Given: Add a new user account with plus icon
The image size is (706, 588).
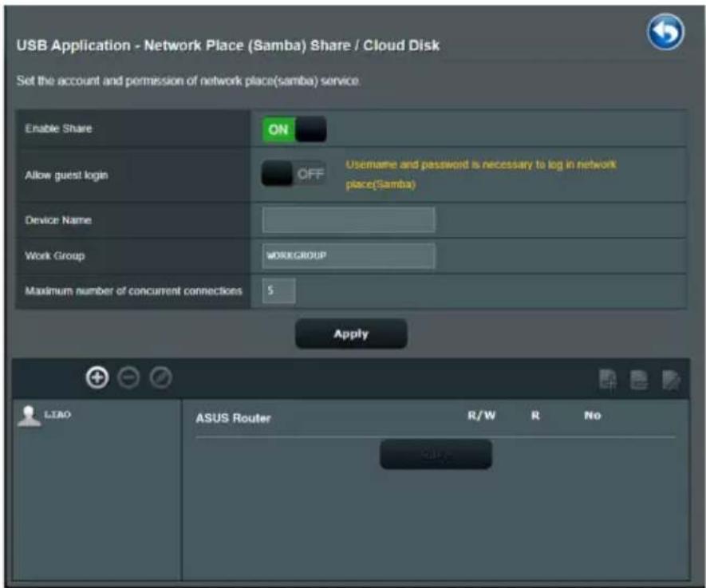Looking at the screenshot, I should point(97,377).
